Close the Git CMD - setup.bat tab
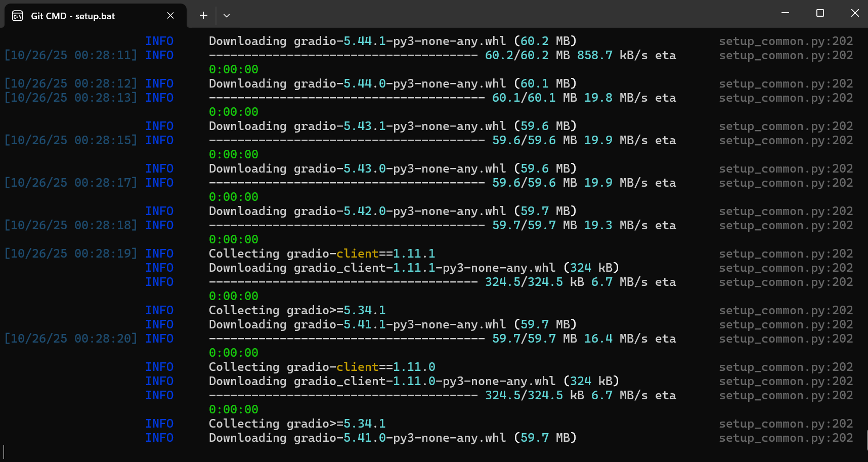 tap(170, 16)
